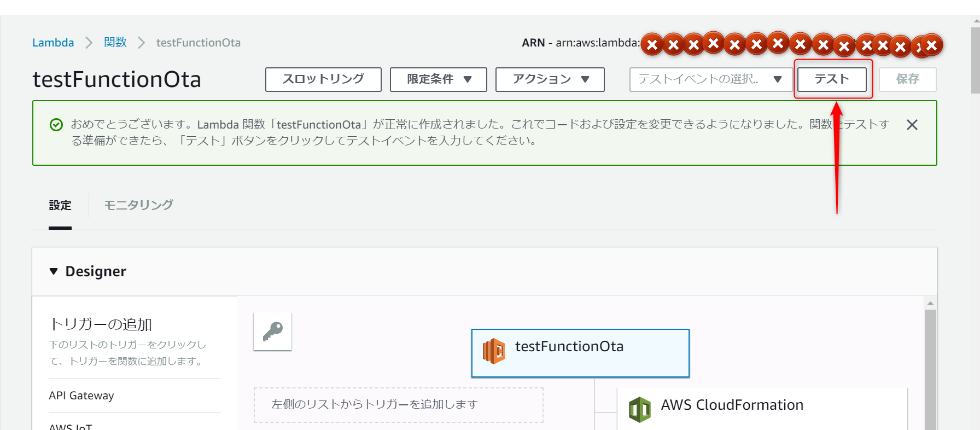Viewport: 980px width, 430px height.
Task: Click the chevron after Lambda breadcrumb
Action: click(89, 43)
